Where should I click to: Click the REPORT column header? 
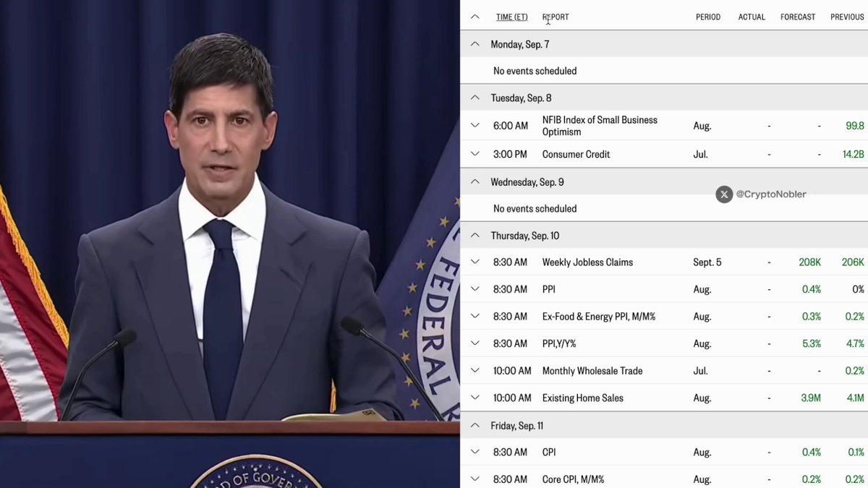point(556,17)
